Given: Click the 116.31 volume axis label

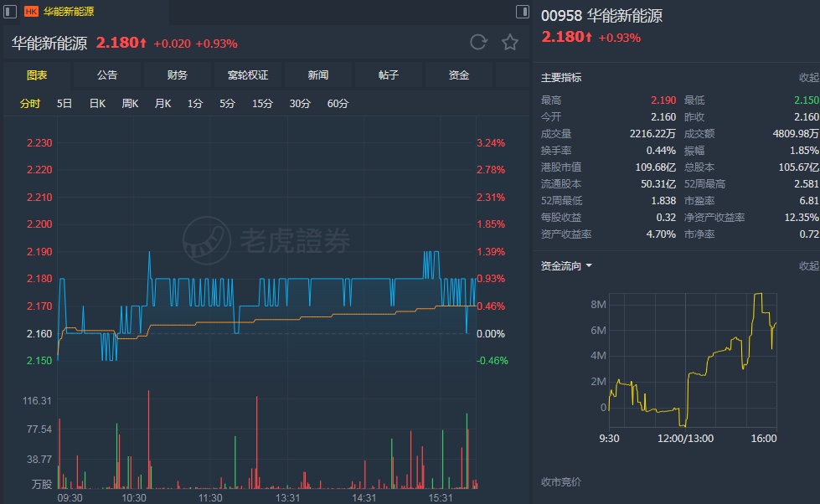Looking at the screenshot, I should tap(37, 400).
